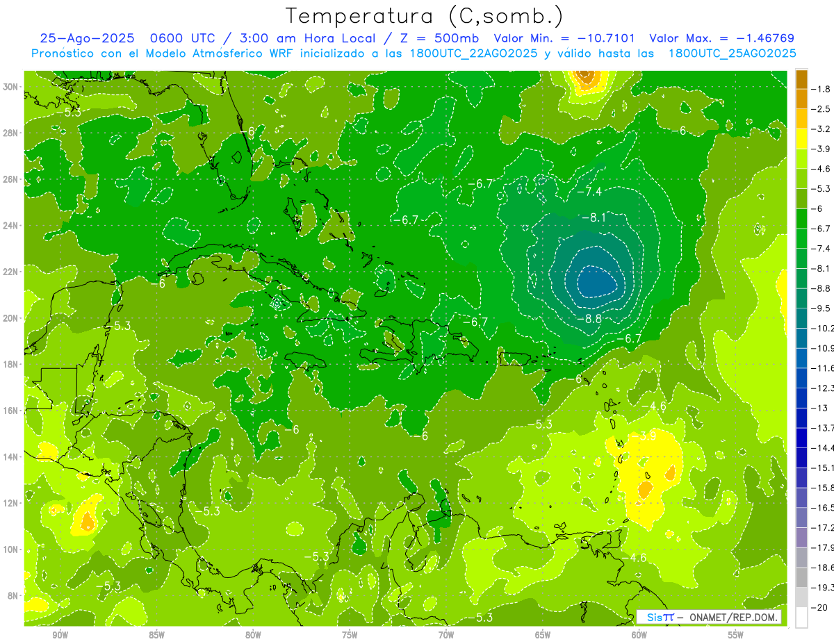Click the "-1.8" colorbar tick label
This screenshot has width=834, height=644.
(x=821, y=89)
